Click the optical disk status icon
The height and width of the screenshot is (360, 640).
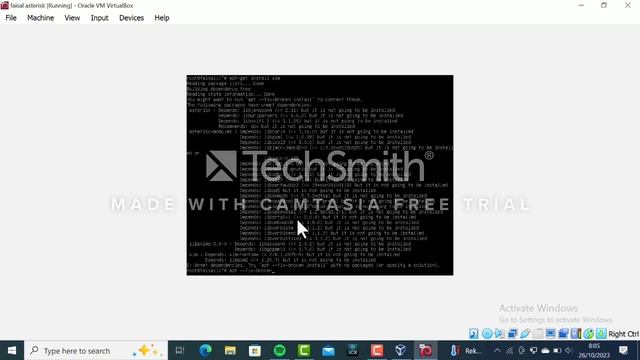487,333
